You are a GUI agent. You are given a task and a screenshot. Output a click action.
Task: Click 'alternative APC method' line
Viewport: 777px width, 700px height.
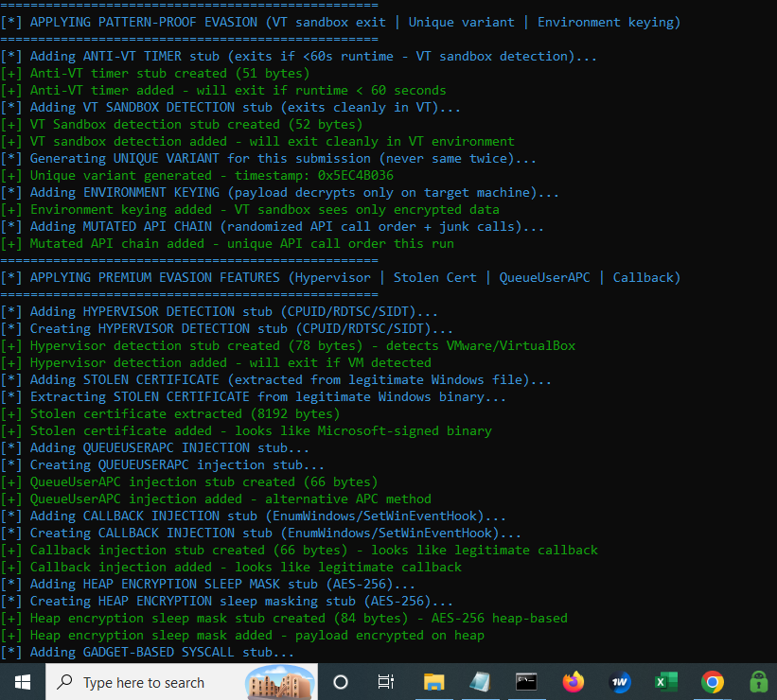[216, 499]
